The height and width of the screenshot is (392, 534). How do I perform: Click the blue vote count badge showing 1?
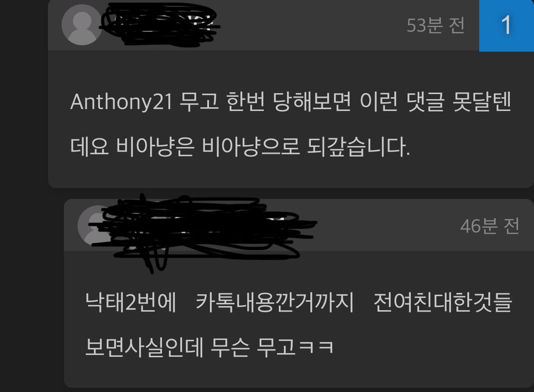[506, 26]
